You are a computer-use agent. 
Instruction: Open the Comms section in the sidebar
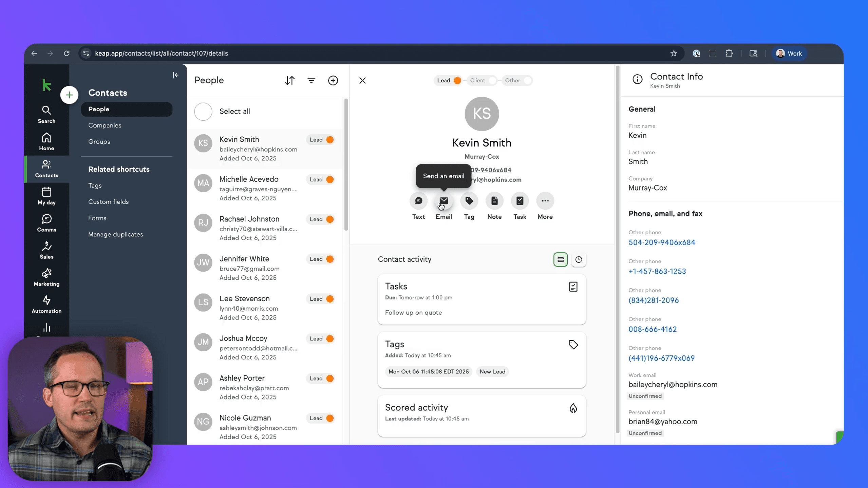pos(46,222)
